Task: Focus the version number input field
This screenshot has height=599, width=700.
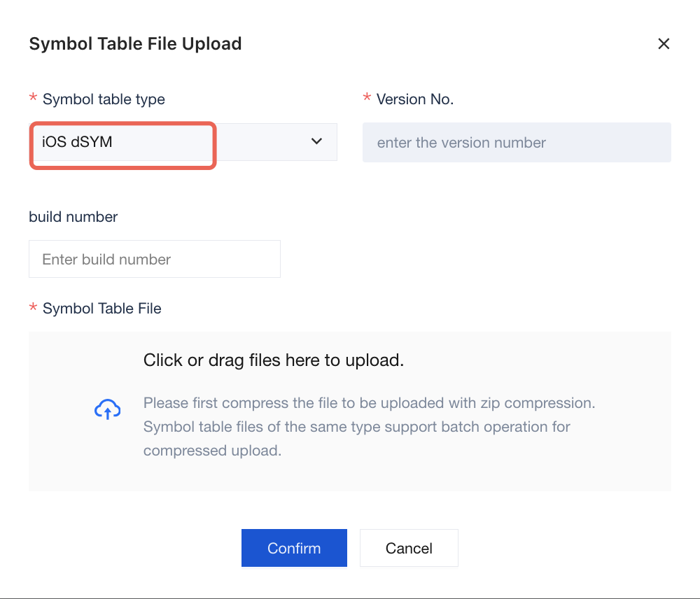Action: 517,142
